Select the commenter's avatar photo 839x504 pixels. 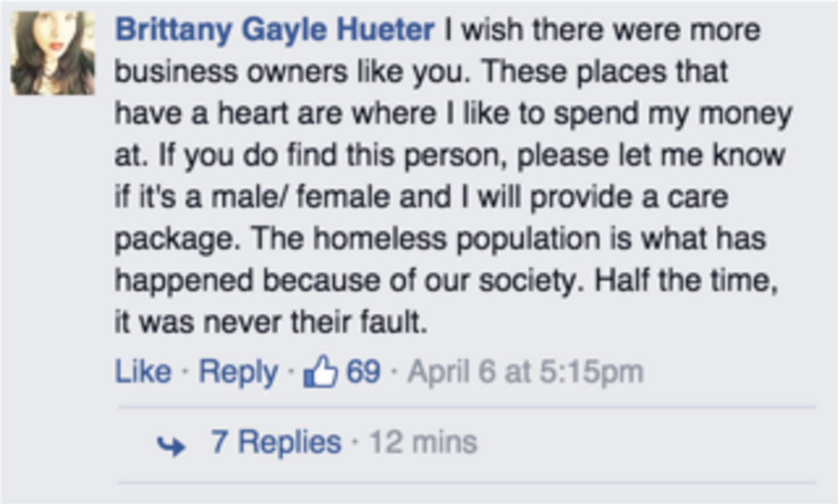point(53,54)
